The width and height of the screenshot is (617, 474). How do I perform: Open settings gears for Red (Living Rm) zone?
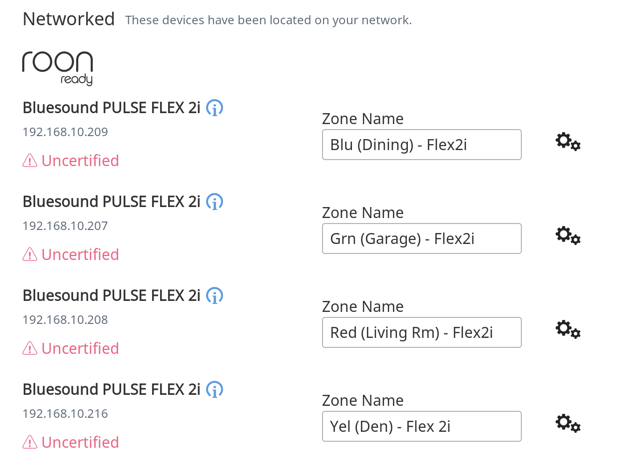point(568,330)
